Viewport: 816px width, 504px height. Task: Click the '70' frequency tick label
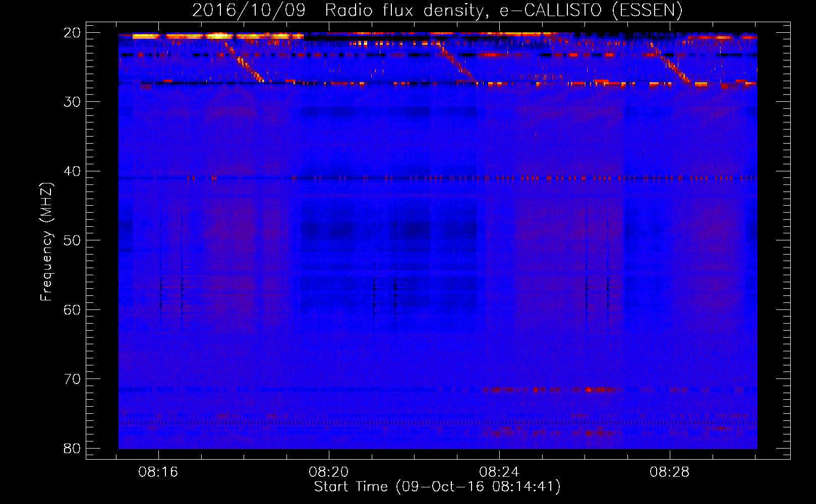(72, 379)
